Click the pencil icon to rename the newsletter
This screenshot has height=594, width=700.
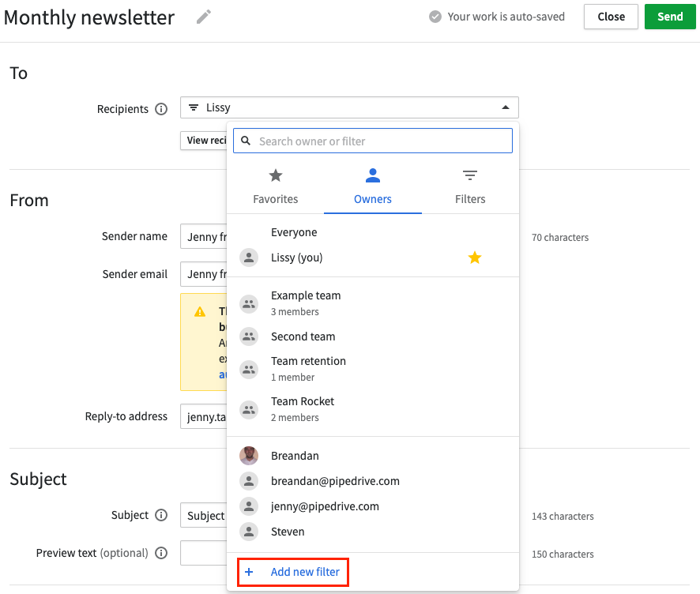tap(203, 16)
